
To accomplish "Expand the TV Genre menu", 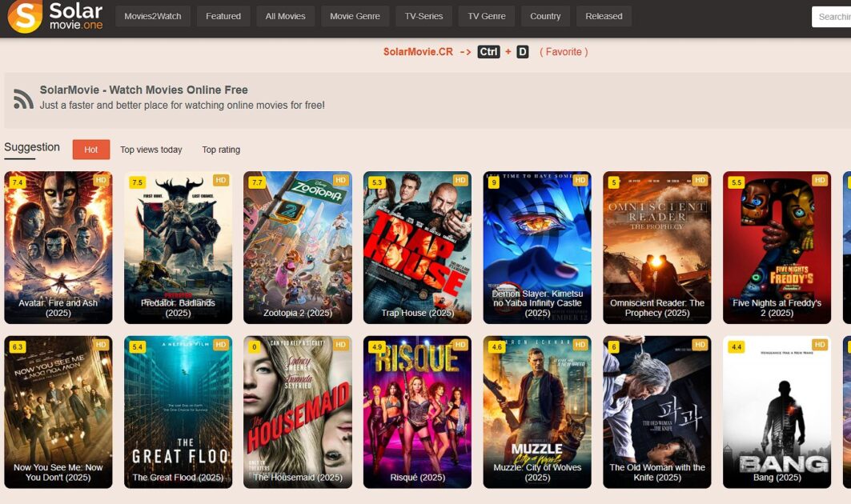I will click(487, 16).
